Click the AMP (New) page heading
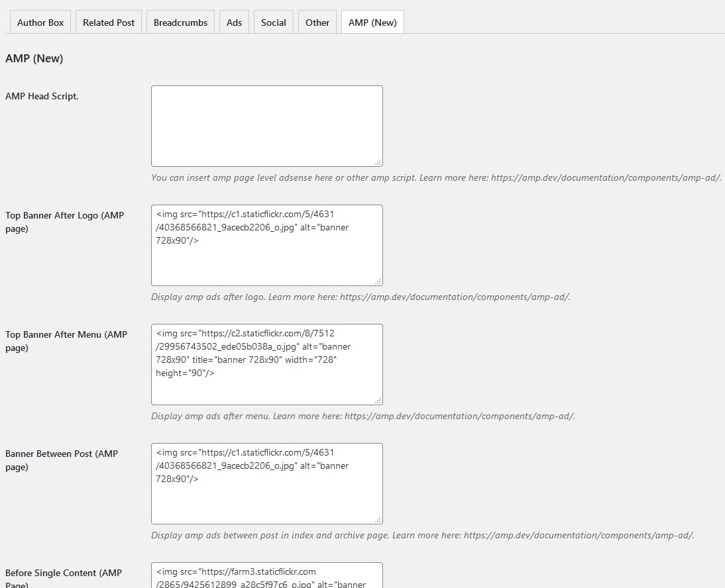This screenshot has height=588, width=725. coord(34,58)
